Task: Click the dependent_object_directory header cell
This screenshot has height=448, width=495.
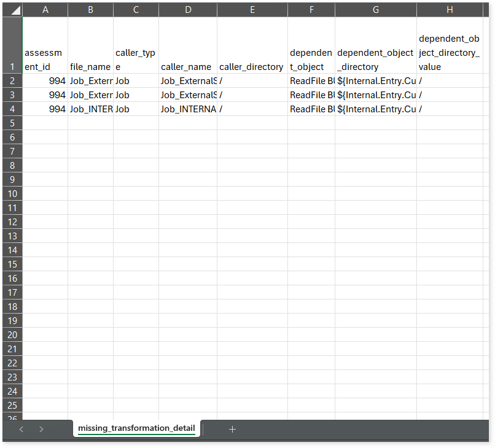Action: coord(375,60)
